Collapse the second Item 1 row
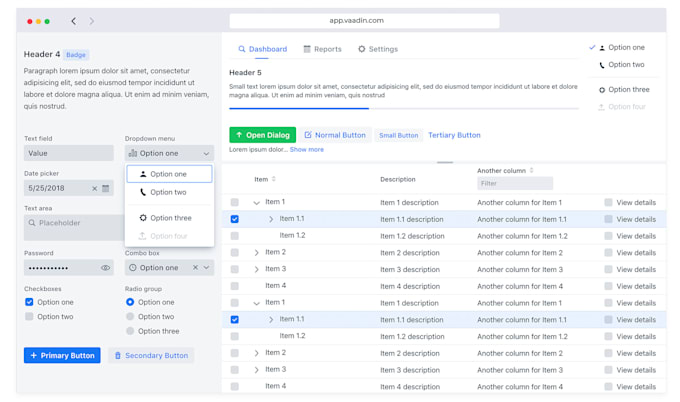Screen dimensions: 680x402 point(256,303)
